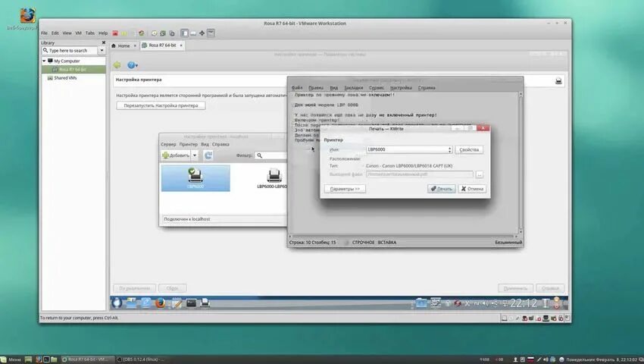
Task: Switch to the Home tab
Action: tap(123, 45)
